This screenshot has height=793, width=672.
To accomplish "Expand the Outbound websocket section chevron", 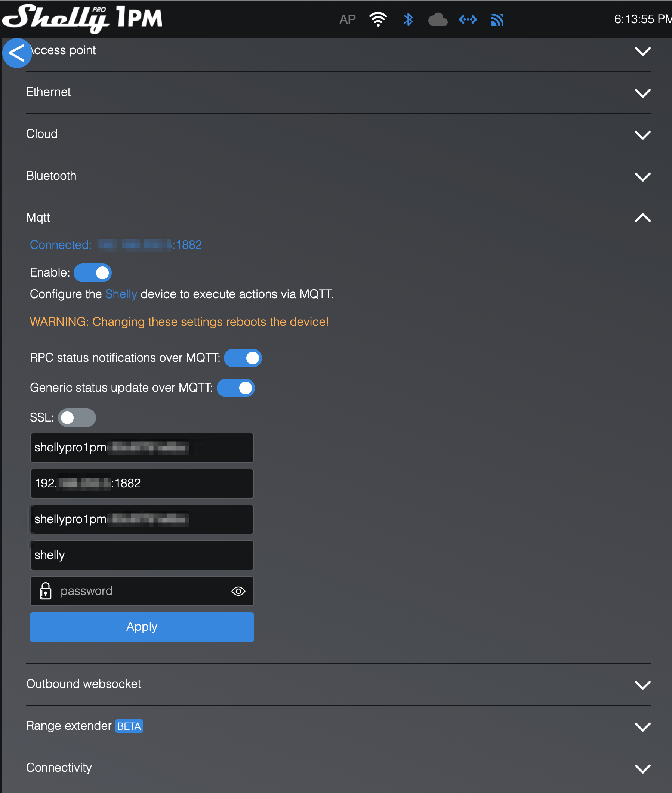I will point(643,685).
